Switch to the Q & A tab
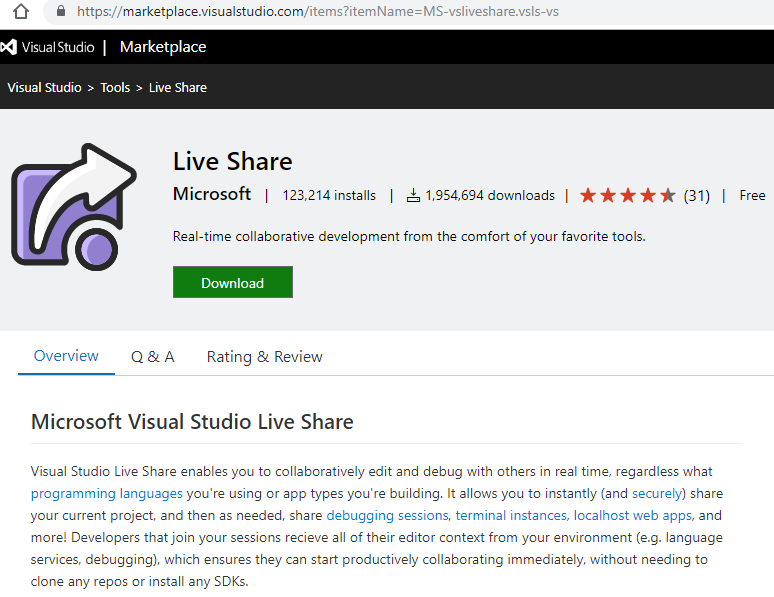The height and width of the screenshot is (597, 774). [x=153, y=357]
